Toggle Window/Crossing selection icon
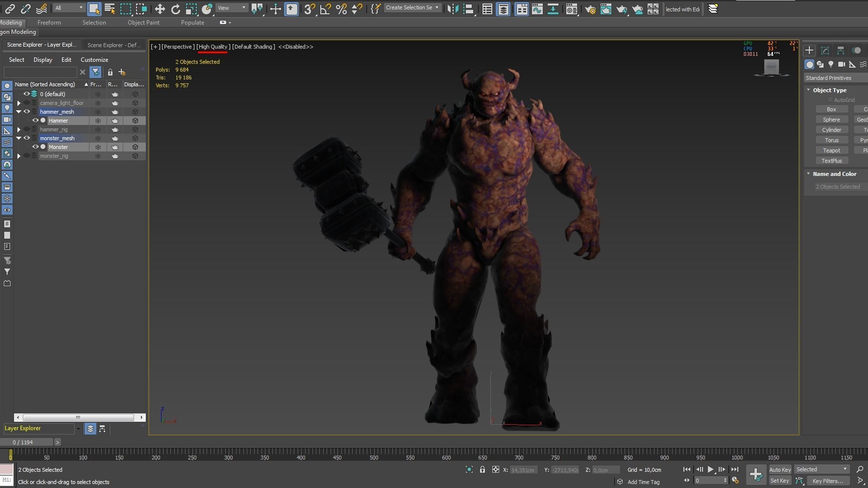 (x=142, y=9)
